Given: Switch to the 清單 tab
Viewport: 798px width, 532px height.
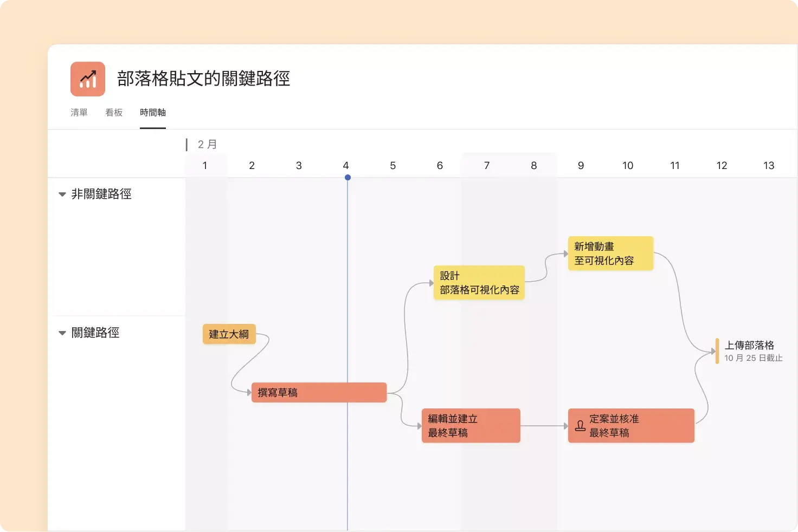Looking at the screenshot, I should click(x=79, y=112).
